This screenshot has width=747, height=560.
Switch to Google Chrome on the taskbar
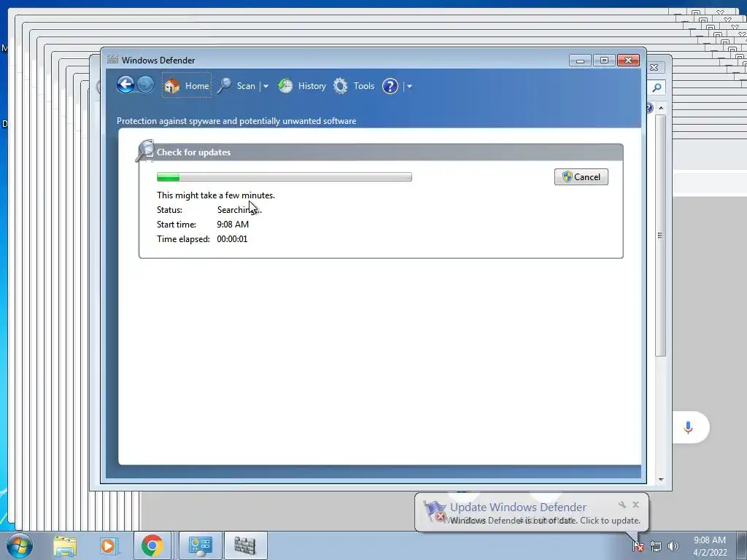pyautogui.click(x=152, y=545)
